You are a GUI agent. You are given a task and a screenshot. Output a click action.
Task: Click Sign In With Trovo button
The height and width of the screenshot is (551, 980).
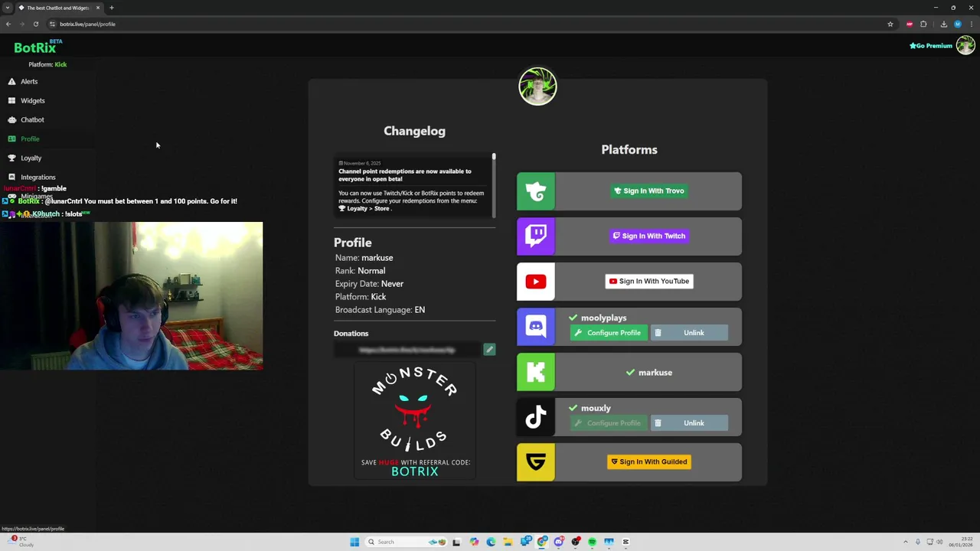649,191
